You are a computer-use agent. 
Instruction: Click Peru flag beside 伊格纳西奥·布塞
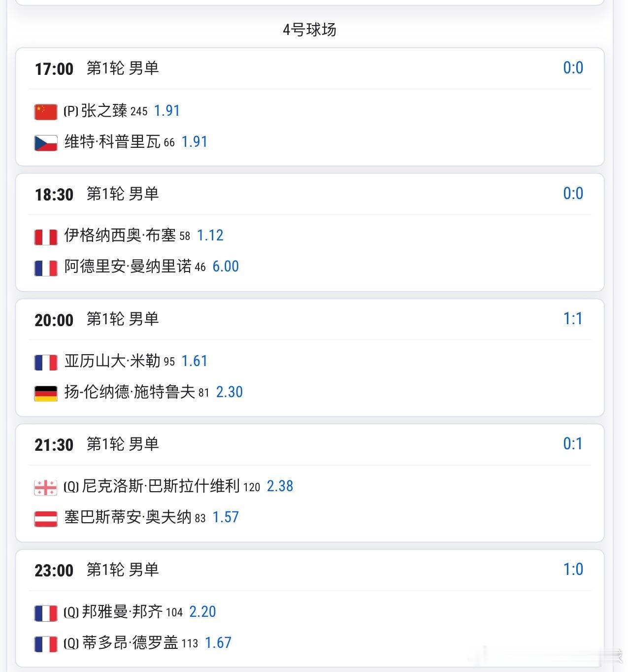tap(45, 237)
